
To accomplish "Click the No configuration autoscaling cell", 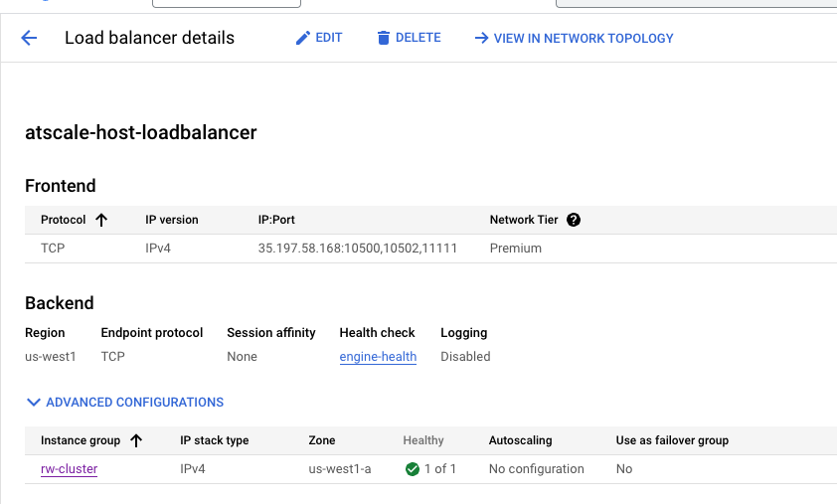I will [537, 469].
